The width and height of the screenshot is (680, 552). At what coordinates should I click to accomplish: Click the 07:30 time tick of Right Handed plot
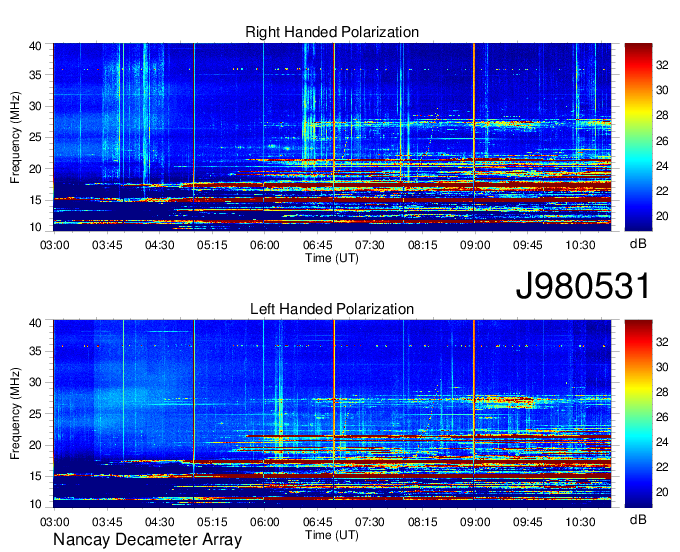point(370,245)
